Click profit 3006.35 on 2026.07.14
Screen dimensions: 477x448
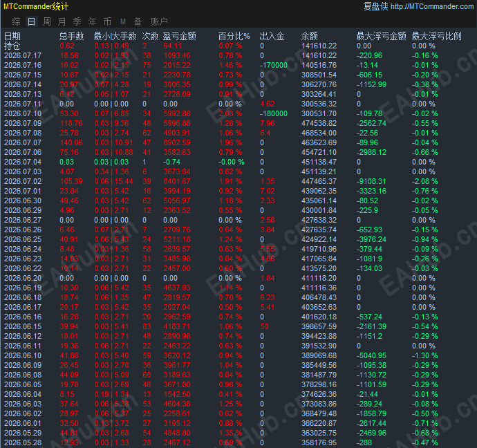(177, 84)
